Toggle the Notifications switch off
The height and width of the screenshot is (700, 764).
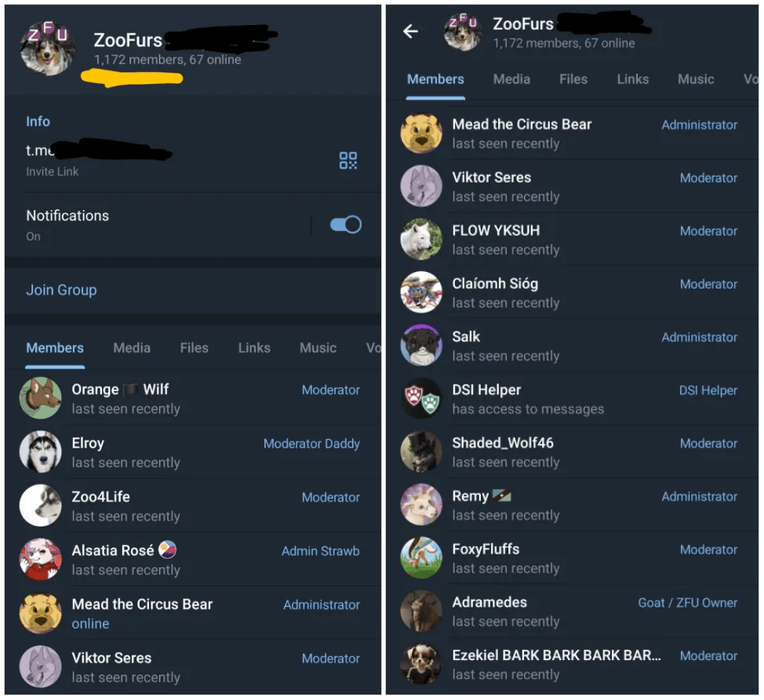tap(345, 224)
